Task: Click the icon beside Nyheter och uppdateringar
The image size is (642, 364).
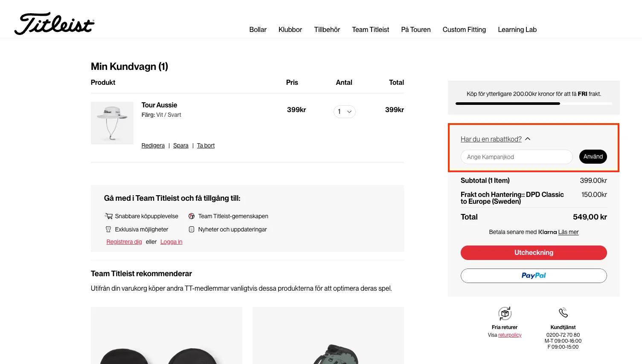Action: coord(192,229)
